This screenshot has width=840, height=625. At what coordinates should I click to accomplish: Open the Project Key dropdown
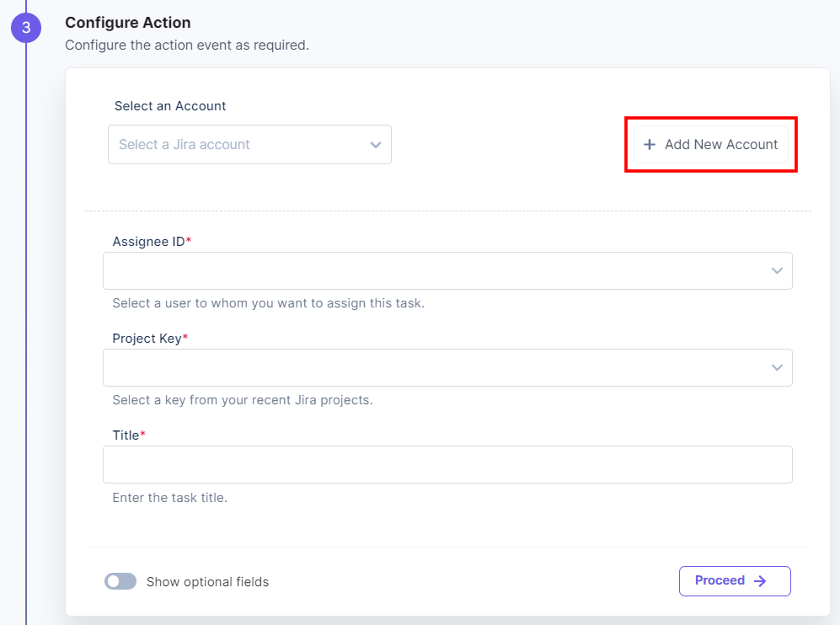(447, 368)
